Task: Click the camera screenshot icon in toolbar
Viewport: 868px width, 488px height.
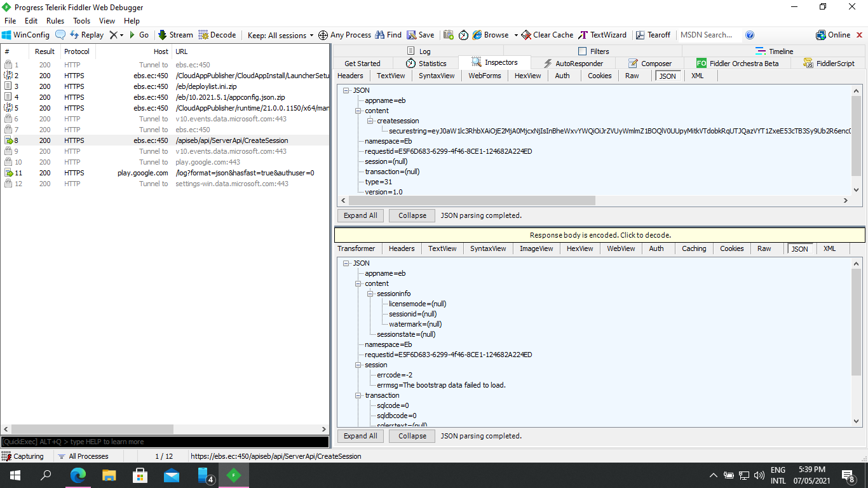Action: 449,35
